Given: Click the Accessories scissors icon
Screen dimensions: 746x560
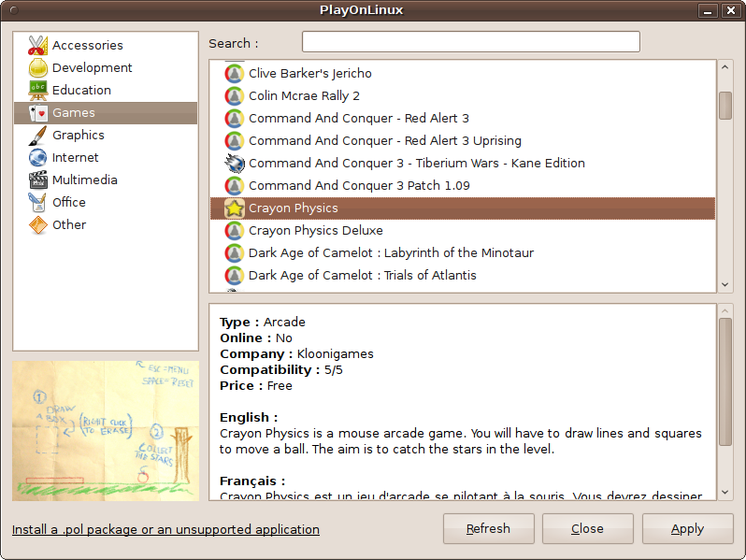Looking at the screenshot, I should pyautogui.click(x=37, y=45).
